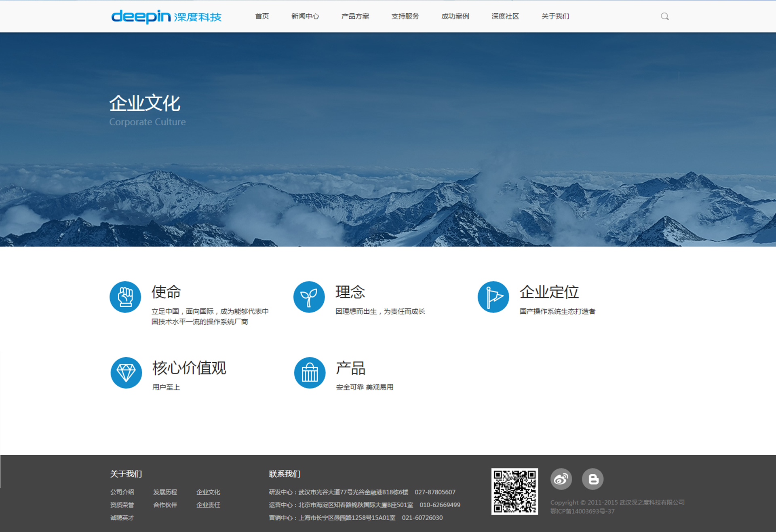
Task: Click the 使命 heading
Action: pyautogui.click(x=166, y=292)
